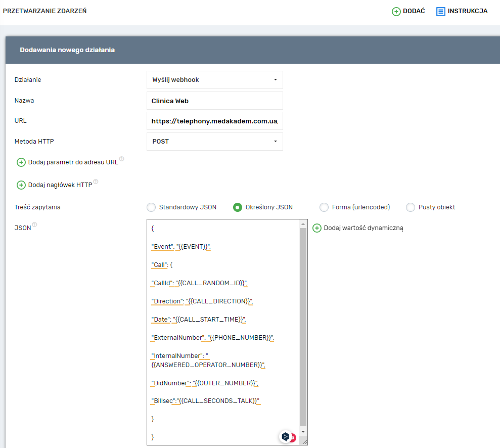Click info icon beside URL parameter option
Image resolution: width=500 pixels, height=448 pixels.
[x=122, y=159]
